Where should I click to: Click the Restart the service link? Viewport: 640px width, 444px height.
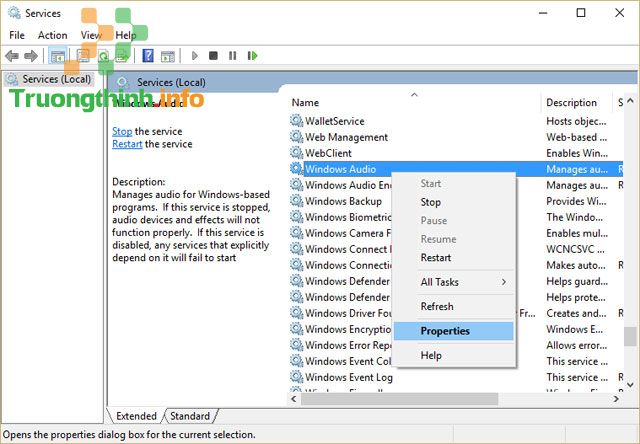tap(127, 144)
